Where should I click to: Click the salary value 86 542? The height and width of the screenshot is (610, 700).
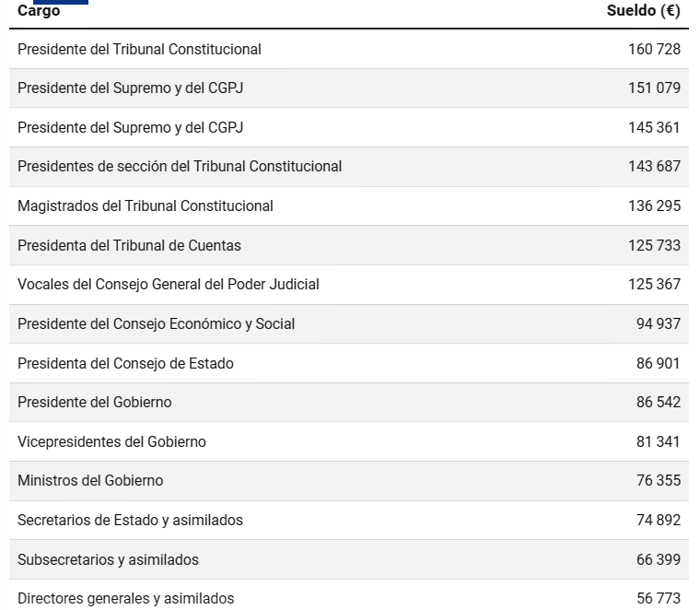coord(659,403)
